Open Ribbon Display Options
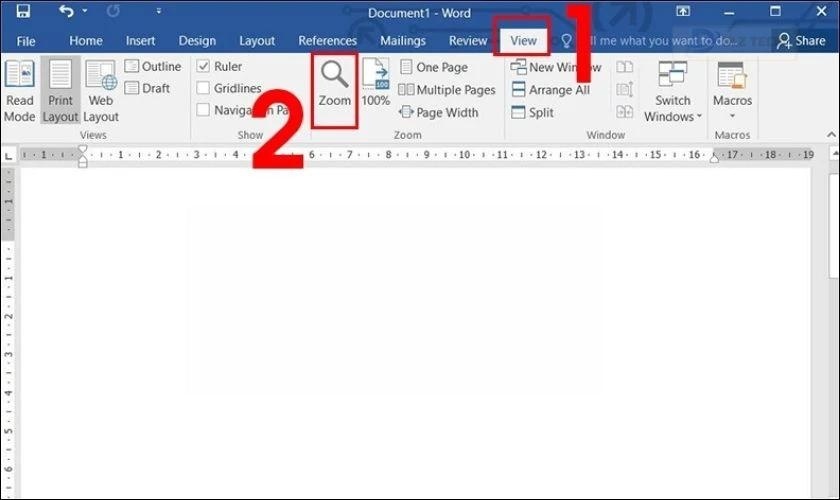This screenshot has height=500, width=840. coord(683,11)
